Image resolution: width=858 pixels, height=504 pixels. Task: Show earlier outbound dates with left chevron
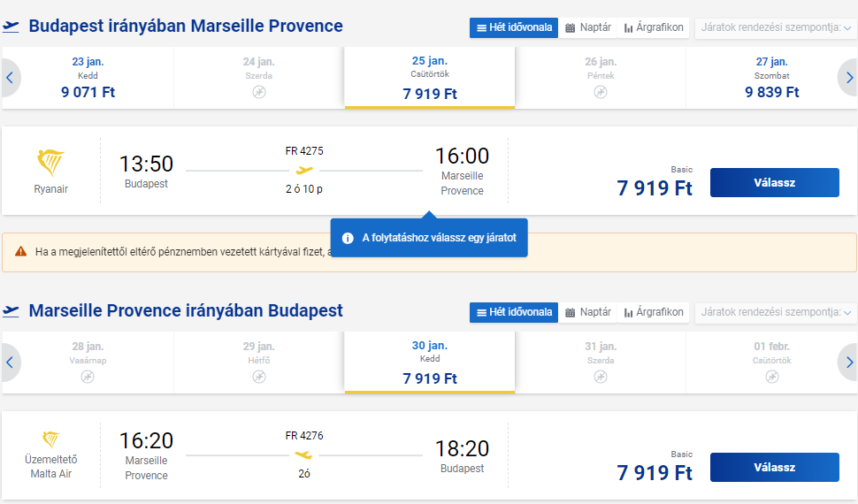pos(10,78)
